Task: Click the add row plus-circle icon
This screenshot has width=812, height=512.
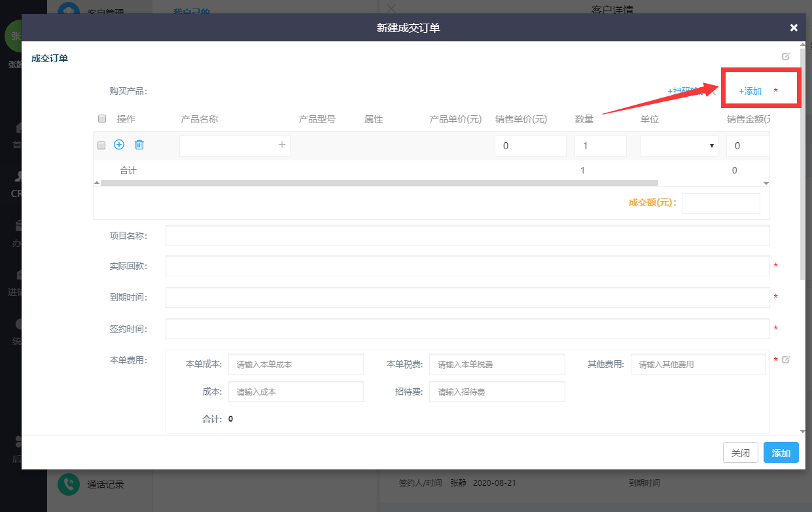Action: (x=119, y=145)
